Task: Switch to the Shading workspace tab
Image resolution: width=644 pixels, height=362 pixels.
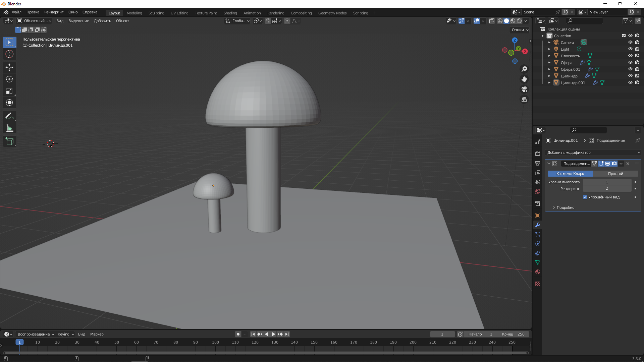Action: click(230, 13)
